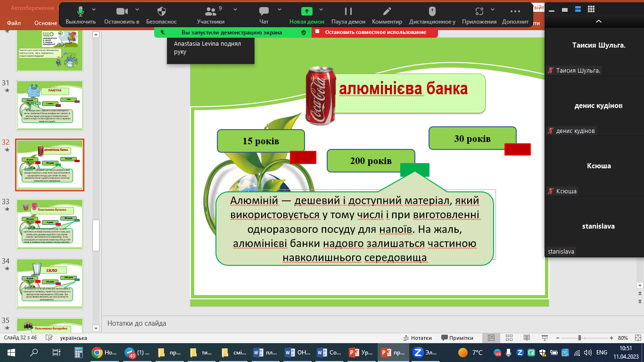The image size is (644, 362).
Task: Switch to Slide Sorter view
Action: pyautogui.click(x=508, y=338)
